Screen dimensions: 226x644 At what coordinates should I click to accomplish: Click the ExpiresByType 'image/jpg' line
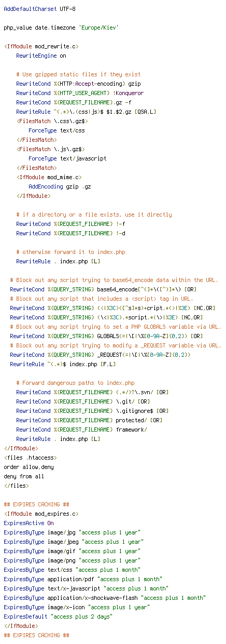(72, 532)
